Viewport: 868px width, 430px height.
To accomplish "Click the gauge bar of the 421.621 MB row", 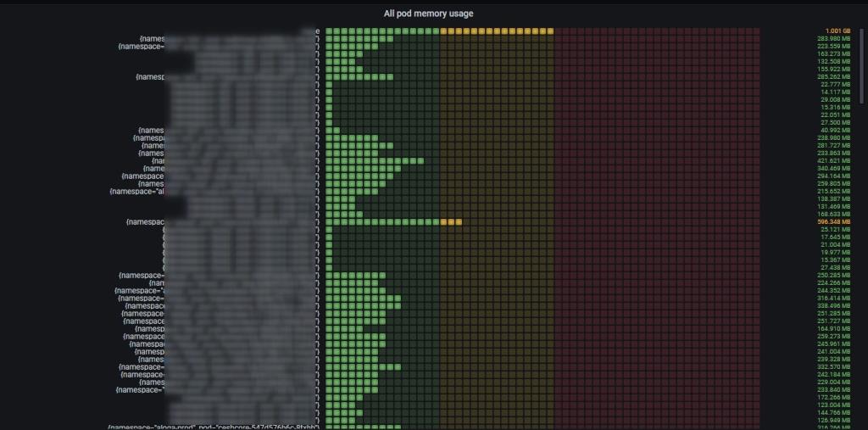I will point(542,160).
